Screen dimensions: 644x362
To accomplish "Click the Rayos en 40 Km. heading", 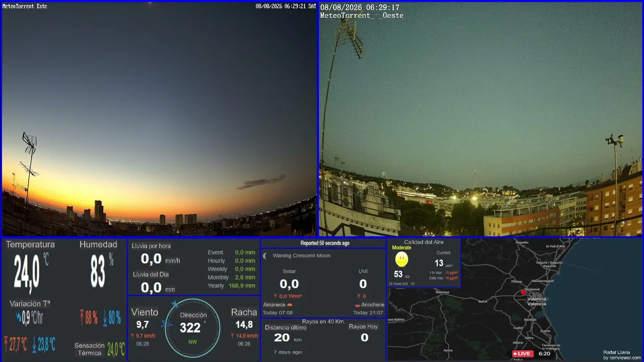I will [324, 321].
